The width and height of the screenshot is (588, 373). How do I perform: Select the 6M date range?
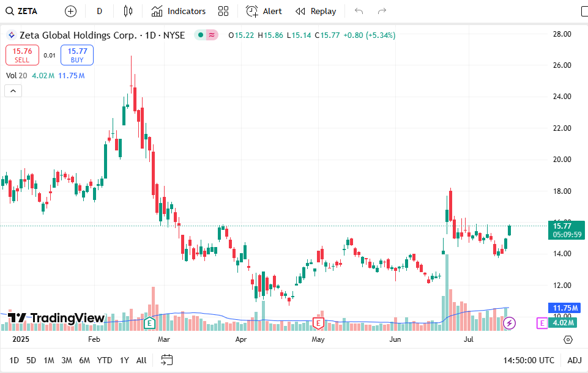(84, 360)
